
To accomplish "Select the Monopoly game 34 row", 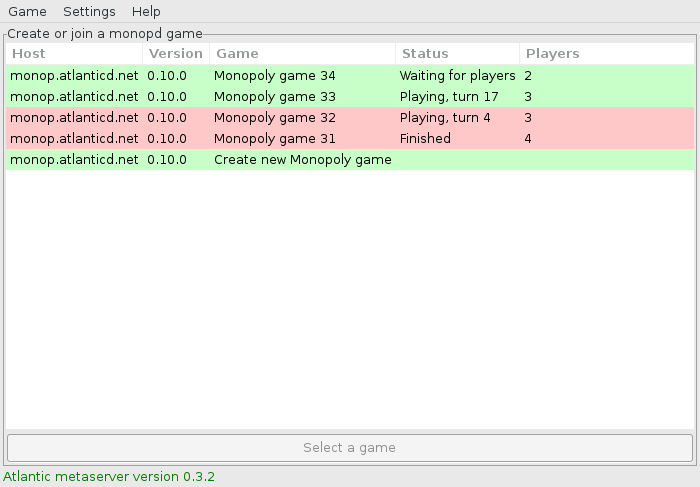I will point(274,76).
